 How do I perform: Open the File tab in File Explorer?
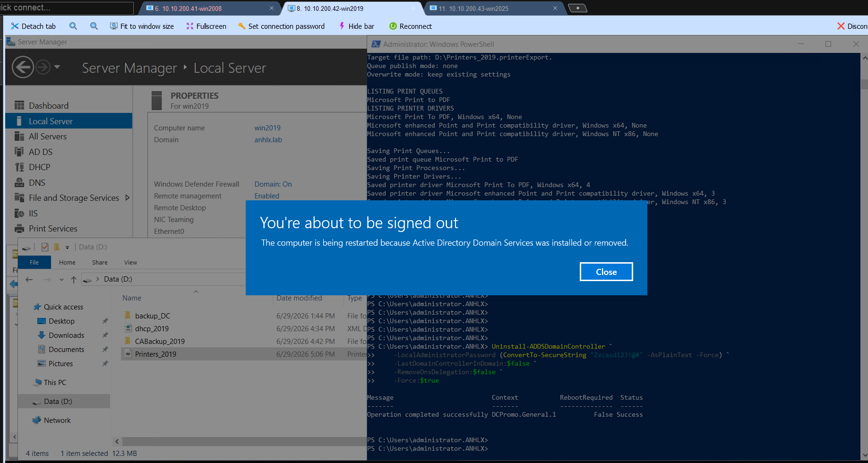click(34, 262)
